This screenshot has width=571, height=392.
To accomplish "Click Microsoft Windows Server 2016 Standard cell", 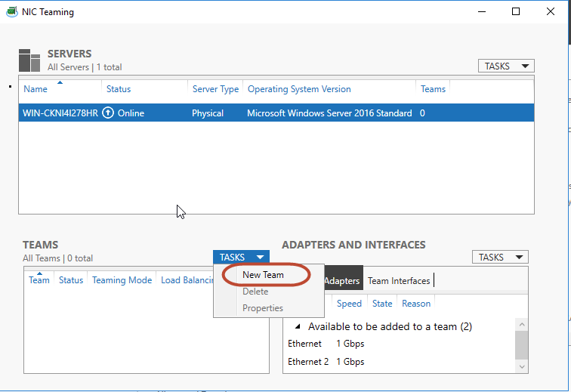I will (329, 113).
